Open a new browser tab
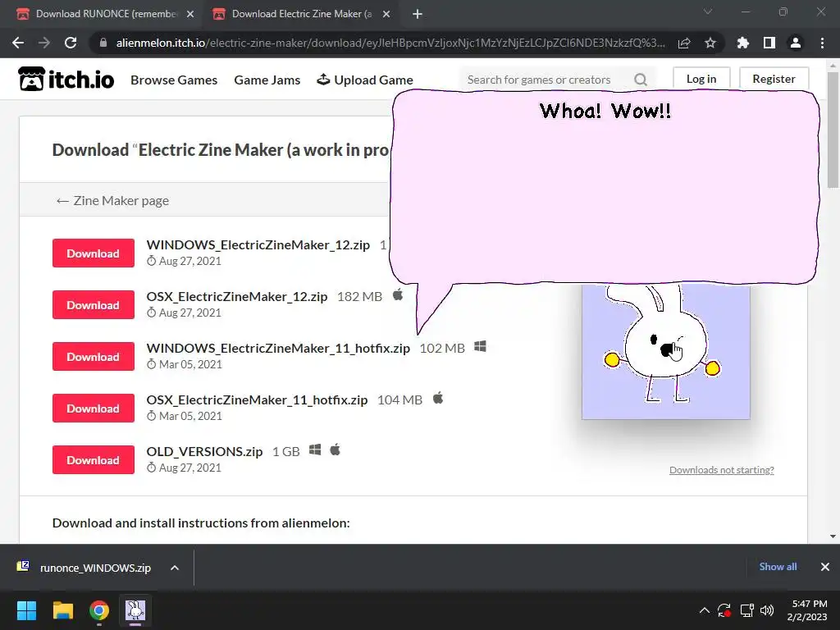840x630 pixels. tap(418, 14)
